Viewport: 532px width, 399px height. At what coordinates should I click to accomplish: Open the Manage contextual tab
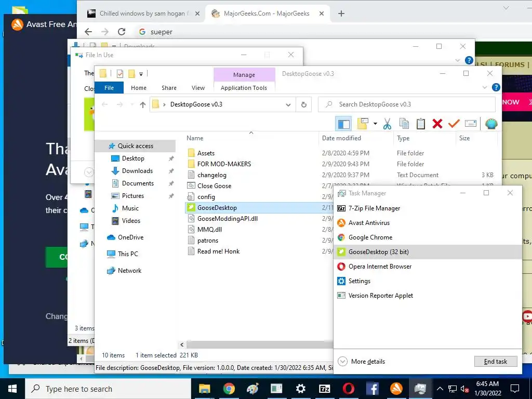pos(244,75)
